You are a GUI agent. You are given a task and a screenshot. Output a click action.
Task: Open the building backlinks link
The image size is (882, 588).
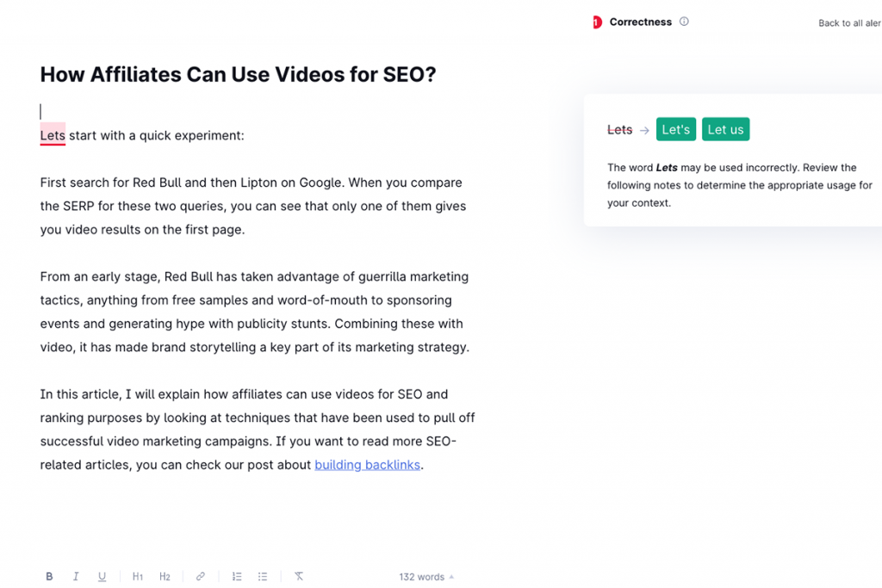(x=367, y=465)
